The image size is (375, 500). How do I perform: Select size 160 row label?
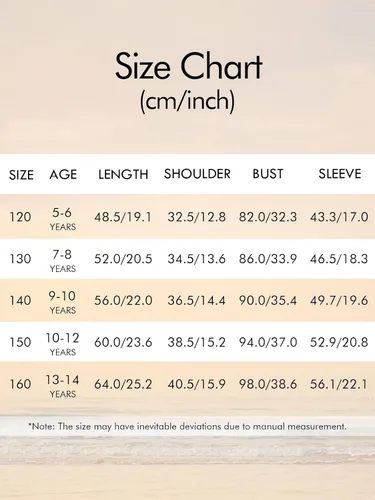click(20, 384)
